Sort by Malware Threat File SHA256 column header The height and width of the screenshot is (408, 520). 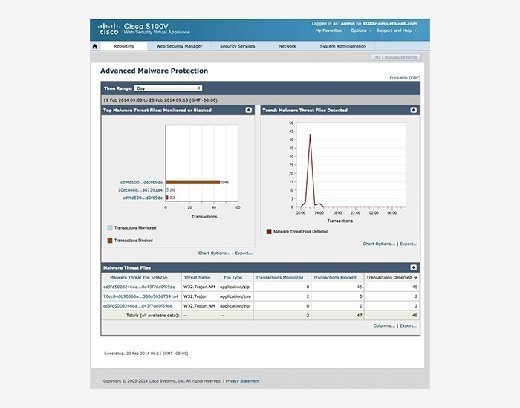[x=139, y=278]
